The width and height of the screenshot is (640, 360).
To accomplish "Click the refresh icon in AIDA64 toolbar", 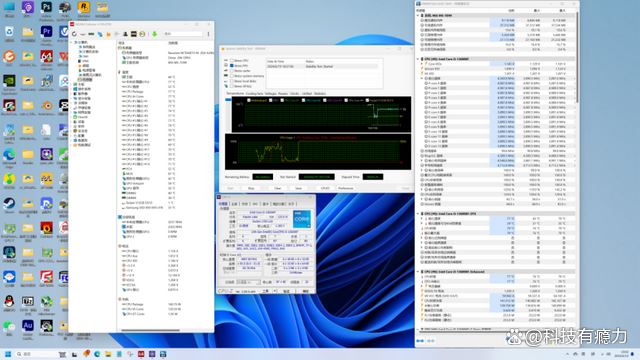I will pos(74,34).
